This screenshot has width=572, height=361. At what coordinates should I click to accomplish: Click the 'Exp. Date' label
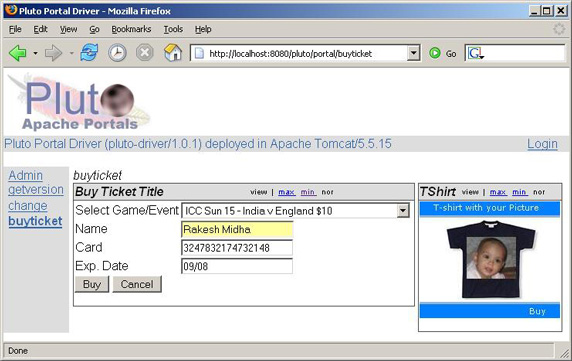102,266
